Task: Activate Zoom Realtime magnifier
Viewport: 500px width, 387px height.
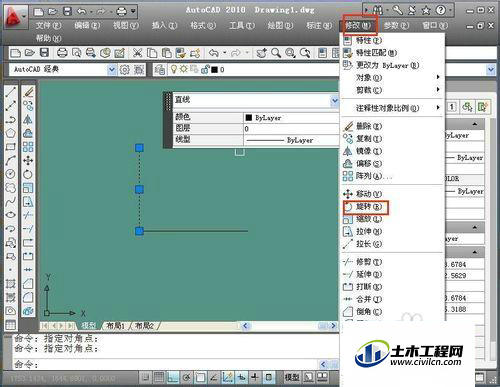Action: coord(276,53)
